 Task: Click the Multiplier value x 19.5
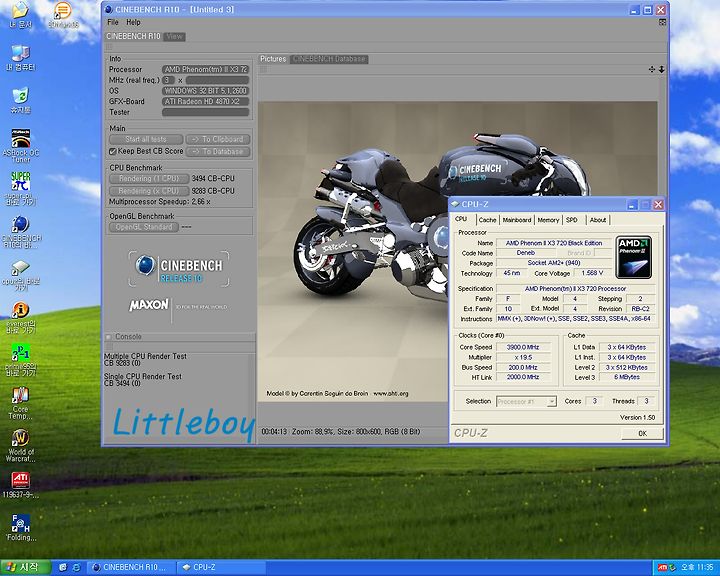(523, 357)
